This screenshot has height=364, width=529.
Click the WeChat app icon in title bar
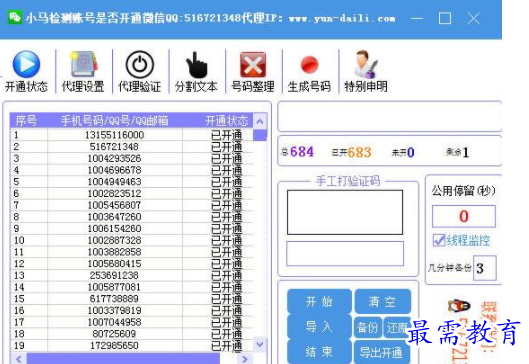[15, 17]
